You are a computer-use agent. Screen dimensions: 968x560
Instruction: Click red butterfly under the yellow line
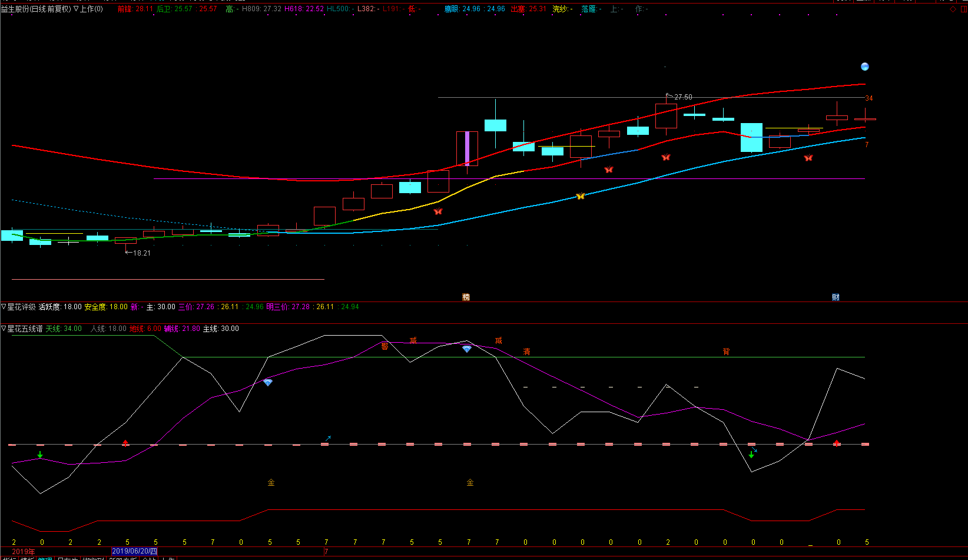(x=437, y=211)
